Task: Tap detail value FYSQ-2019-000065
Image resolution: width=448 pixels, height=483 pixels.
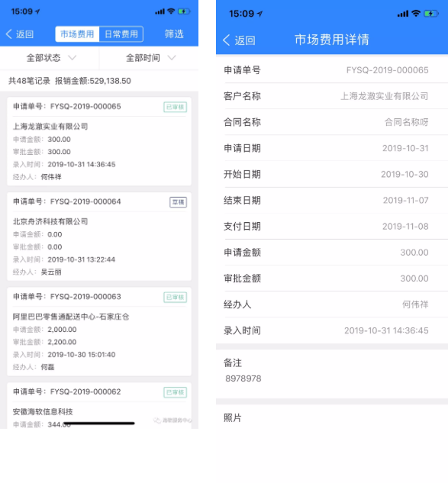Action: pyautogui.click(x=387, y=70)
